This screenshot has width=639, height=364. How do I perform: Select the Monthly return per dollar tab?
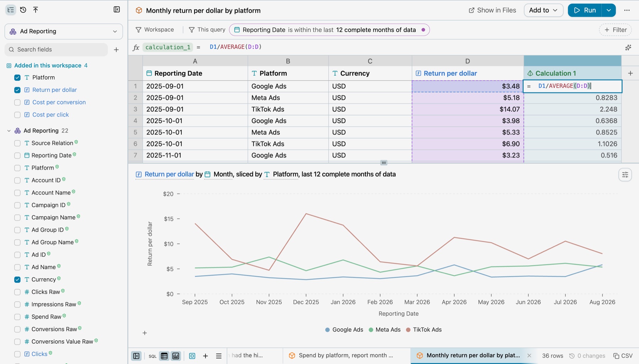pos(473,355)
